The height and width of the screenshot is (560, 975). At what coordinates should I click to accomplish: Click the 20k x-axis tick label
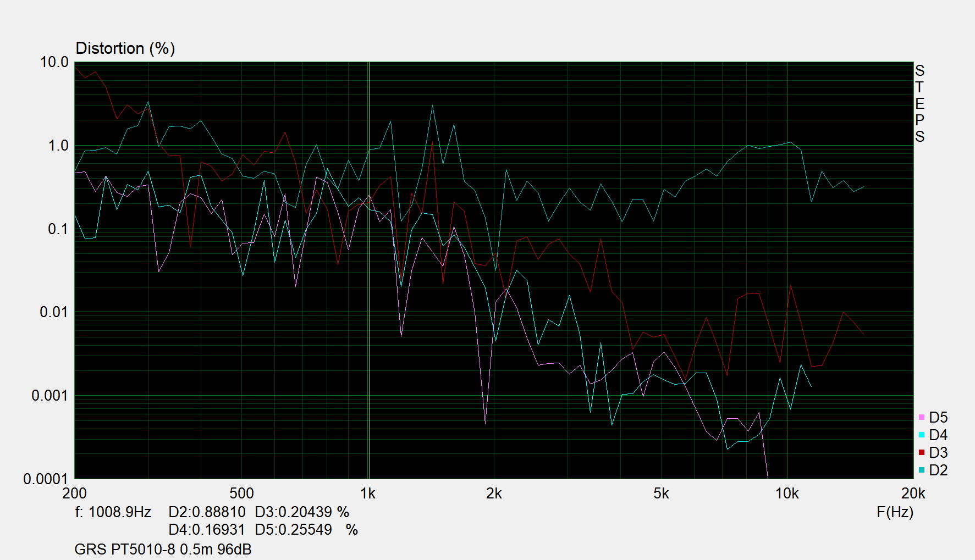(913, 494)
